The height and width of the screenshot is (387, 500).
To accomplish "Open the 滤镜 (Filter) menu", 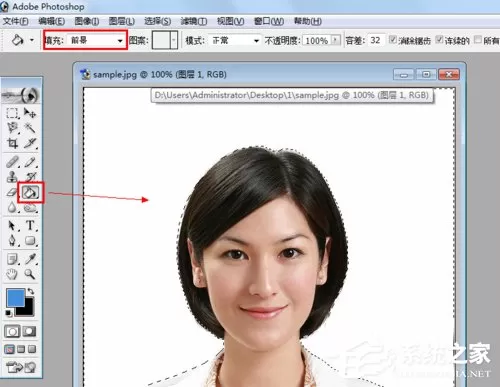I will pos(194,21).
